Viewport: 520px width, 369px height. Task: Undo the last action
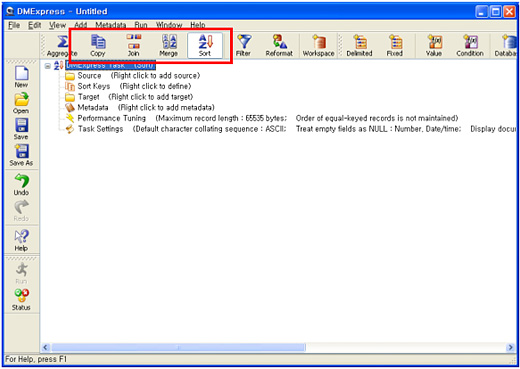tap(21, 185)
